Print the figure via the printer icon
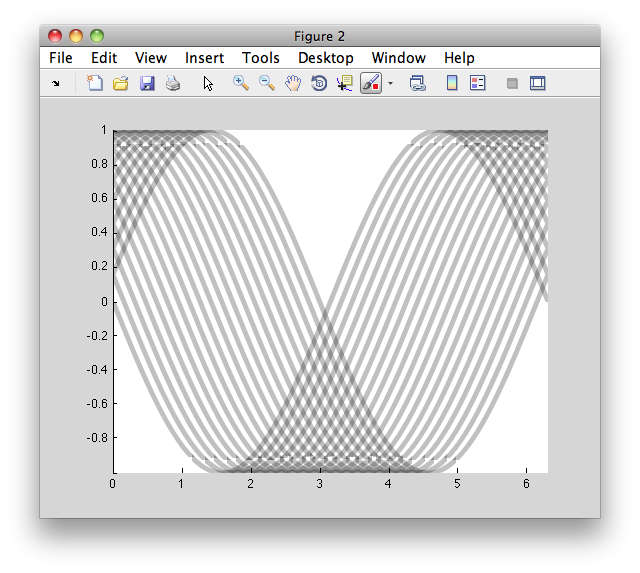The height and width of the screenshot is (573, 640). click(173, 83)
